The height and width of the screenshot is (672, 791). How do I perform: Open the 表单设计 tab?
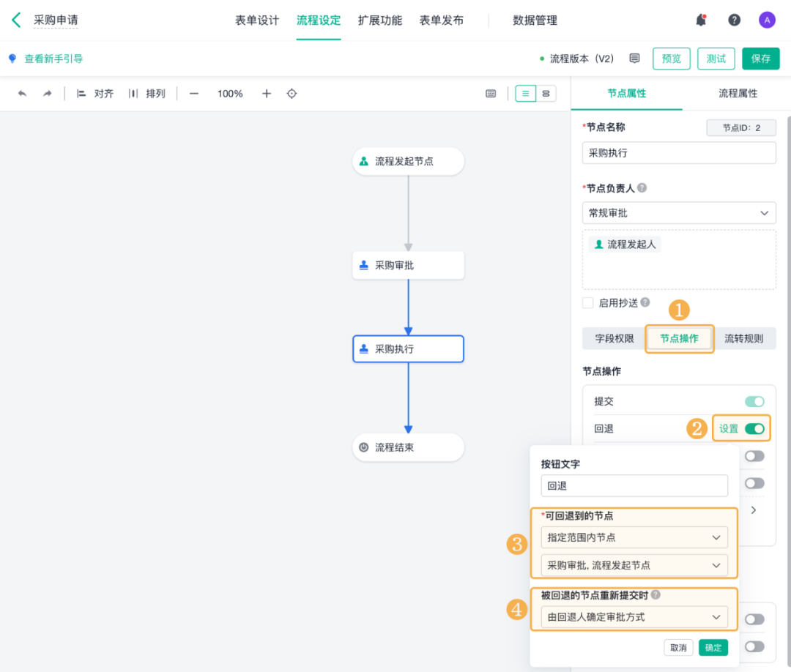click(x=257, y=20)
